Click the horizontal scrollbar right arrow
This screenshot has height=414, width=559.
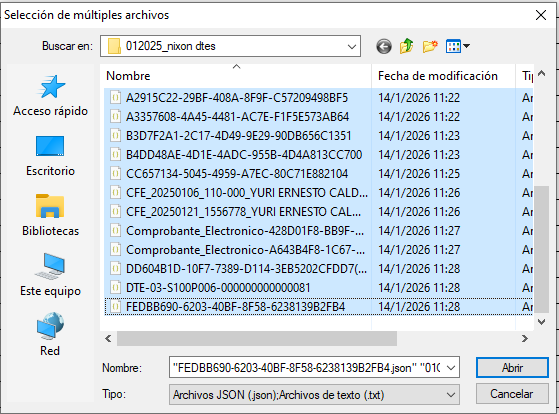point(524,338)
